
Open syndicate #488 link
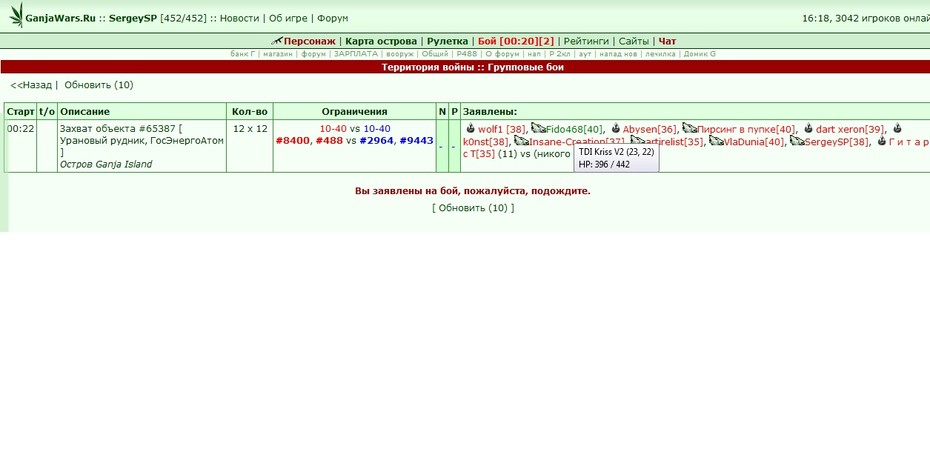(x=329, y=141)
